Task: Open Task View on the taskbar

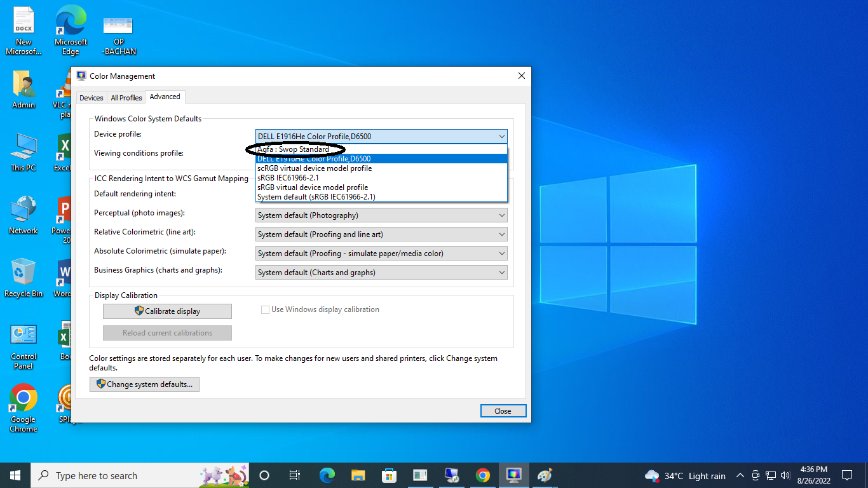Action: pyautogui.click(x=295, y=475)
